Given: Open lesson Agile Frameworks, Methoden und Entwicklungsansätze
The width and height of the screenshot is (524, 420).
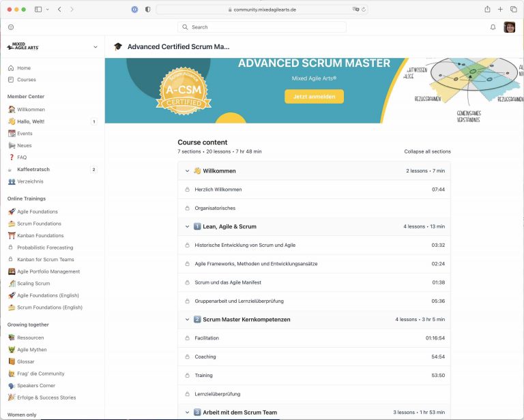Looking at the screenshot, I should [x=314, y=264].
